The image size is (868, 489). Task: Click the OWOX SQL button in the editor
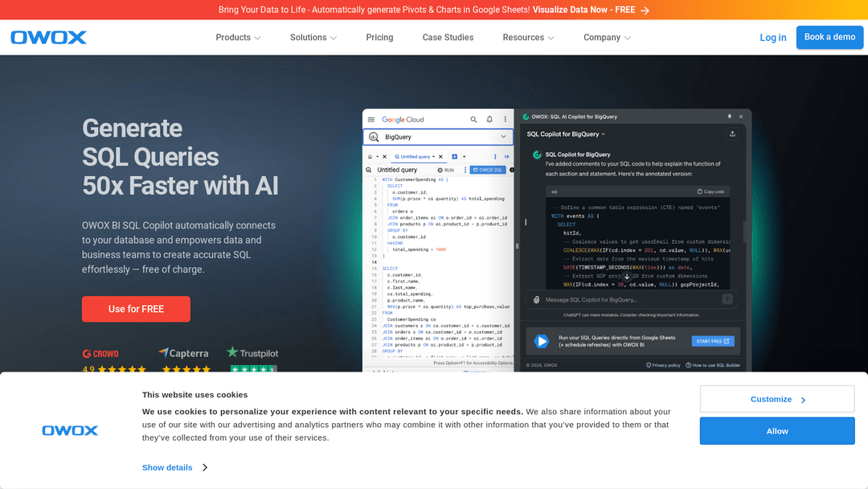pos(488,170)
